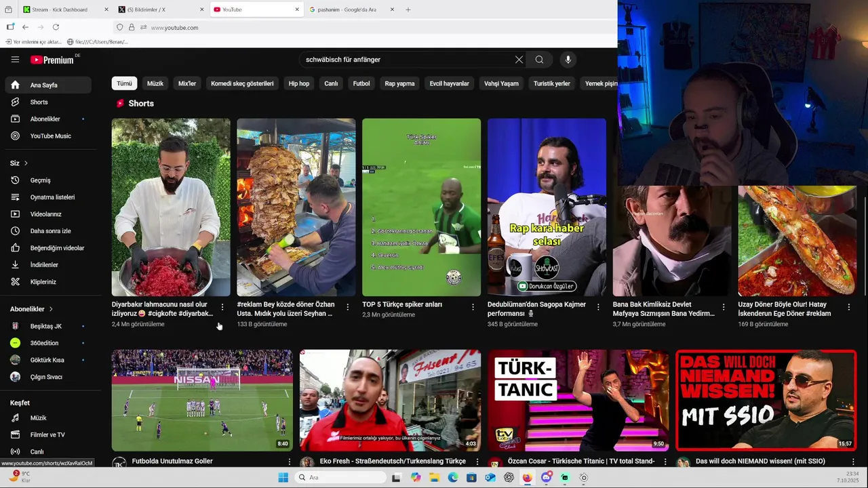Click the YouTube Premium logo
Viewport: 868px width, 488px height.
pos(52,60)
